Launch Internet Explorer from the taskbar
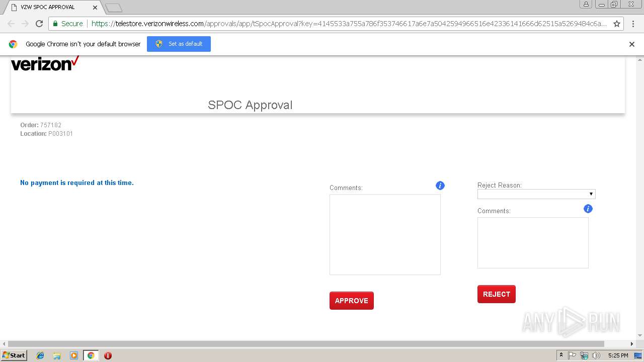Screen dimensions: 644x362 coord(40,355)
